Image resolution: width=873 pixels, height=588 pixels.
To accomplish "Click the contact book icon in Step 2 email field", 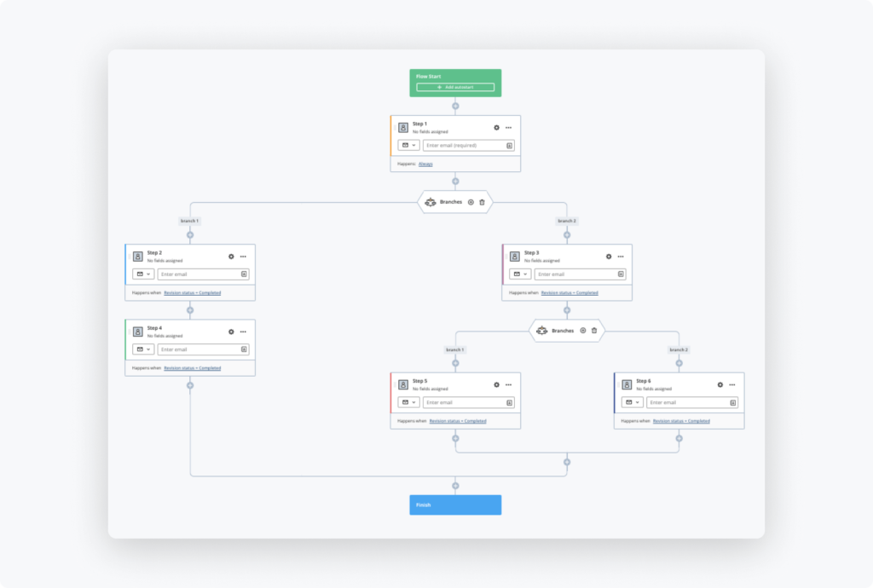I will click(244, 274).
